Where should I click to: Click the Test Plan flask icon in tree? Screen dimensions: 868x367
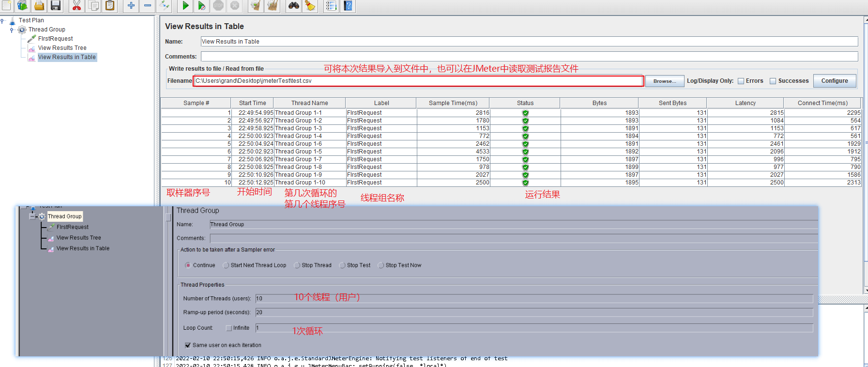coord(13,21)
